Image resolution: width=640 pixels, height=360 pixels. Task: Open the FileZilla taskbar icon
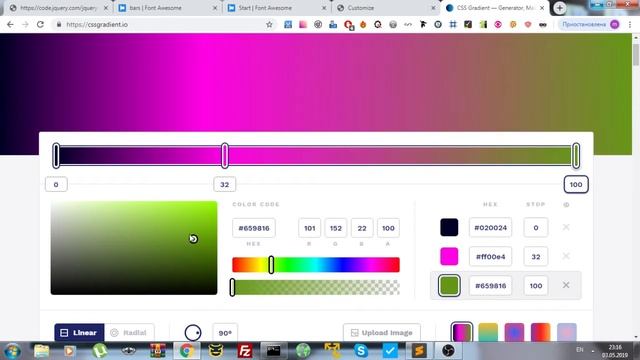click(244, 351)
